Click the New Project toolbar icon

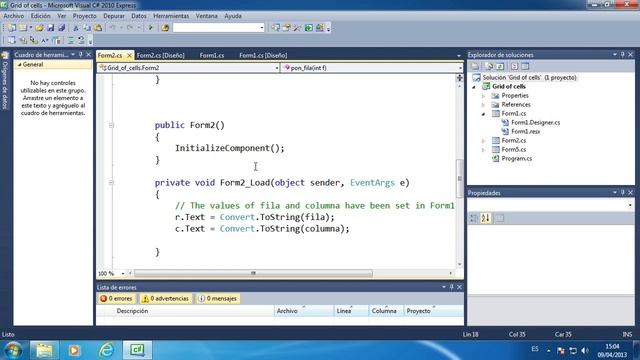(x=11, y=28)
